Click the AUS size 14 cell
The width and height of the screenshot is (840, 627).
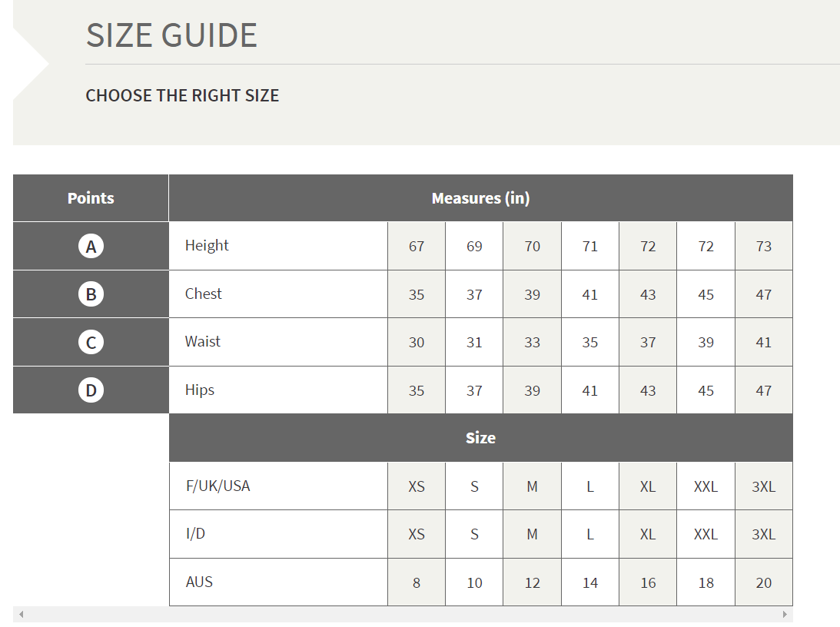coord(589,582)
